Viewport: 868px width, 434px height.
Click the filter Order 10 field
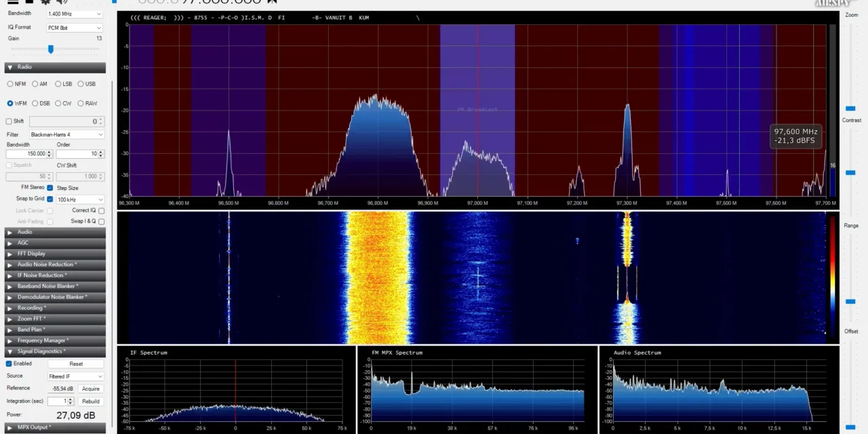point(80,154)
